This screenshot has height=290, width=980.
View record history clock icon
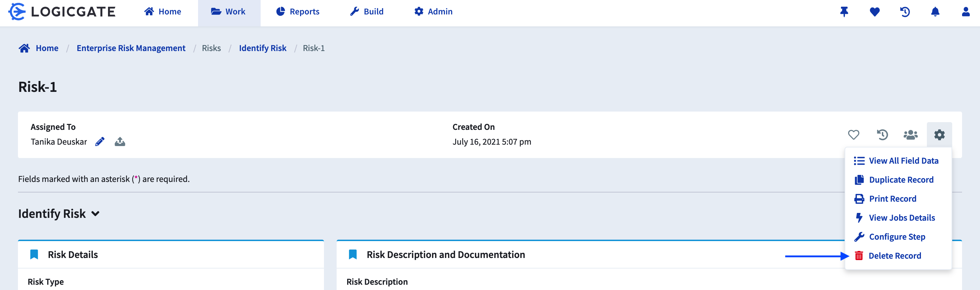tap(882, 135)
